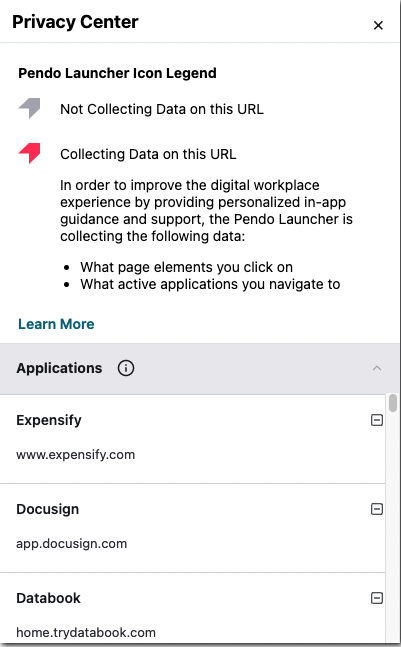Click the Applications section header label

click(x=59, y=368)
